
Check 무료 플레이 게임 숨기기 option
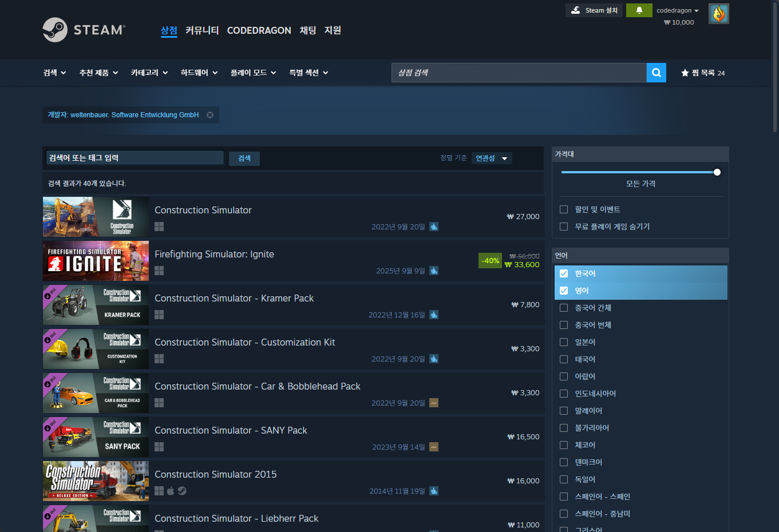coord(564,227)
